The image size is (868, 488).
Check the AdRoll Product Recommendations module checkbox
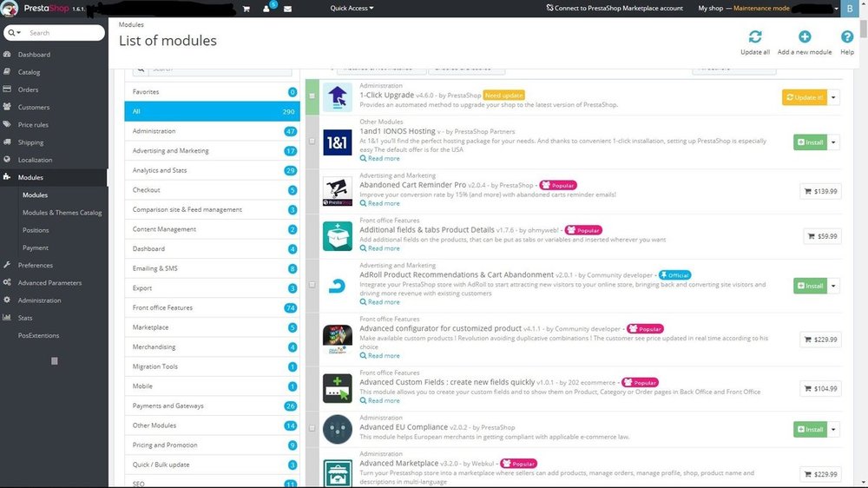pyautogui.click(x=312, y=285)
